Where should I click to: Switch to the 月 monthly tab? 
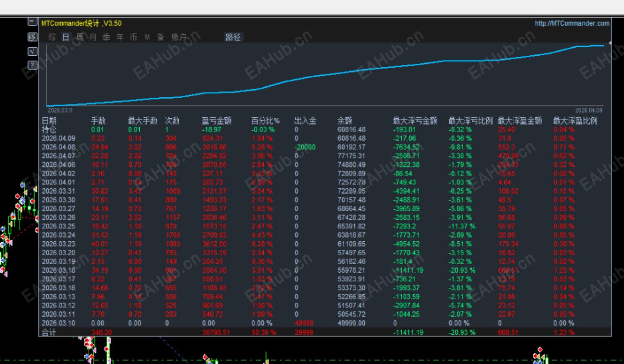[93, 37]
